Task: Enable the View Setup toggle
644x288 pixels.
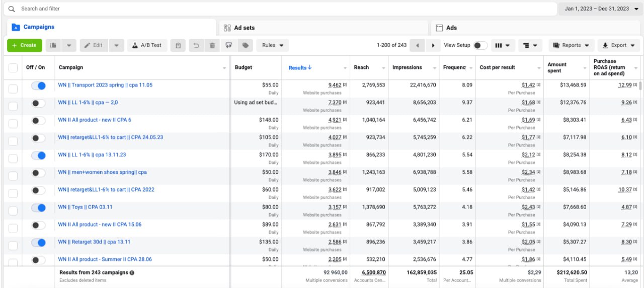Action: pyautogui.click(x=480, y=45)
